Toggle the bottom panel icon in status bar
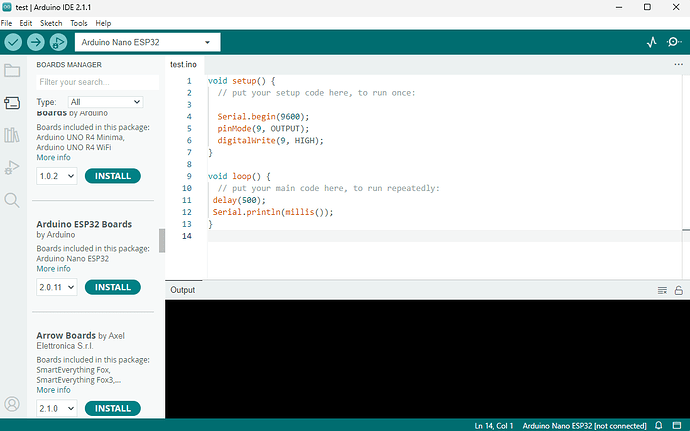The image size is (690, 431). click(x=677, y=425)
